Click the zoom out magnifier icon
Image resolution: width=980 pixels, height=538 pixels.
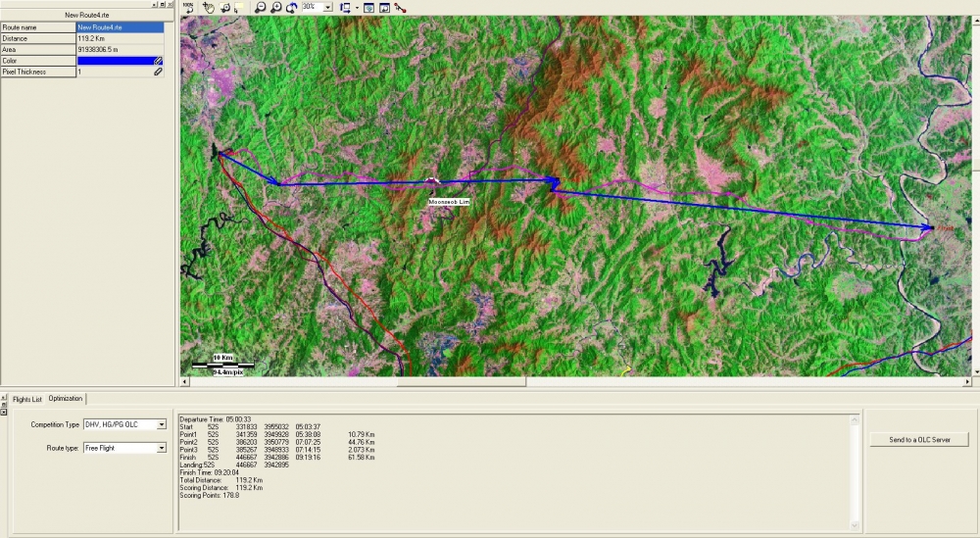point(260,8)
